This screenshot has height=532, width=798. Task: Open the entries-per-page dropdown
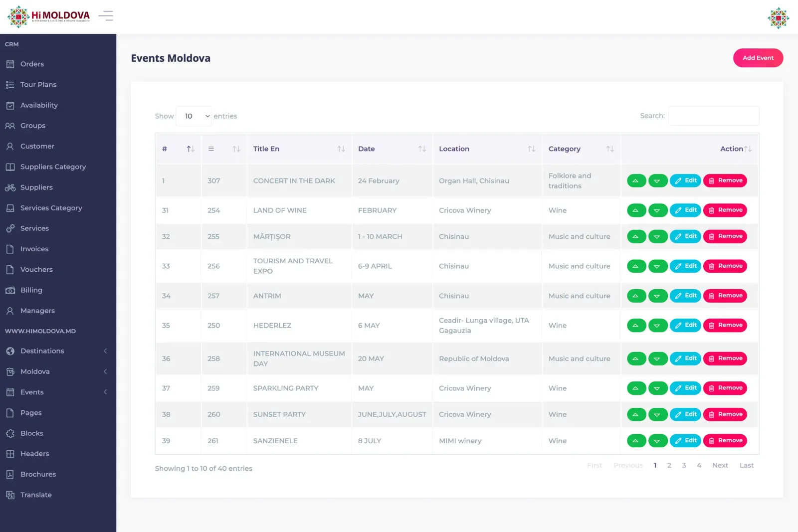click(194, 116)
